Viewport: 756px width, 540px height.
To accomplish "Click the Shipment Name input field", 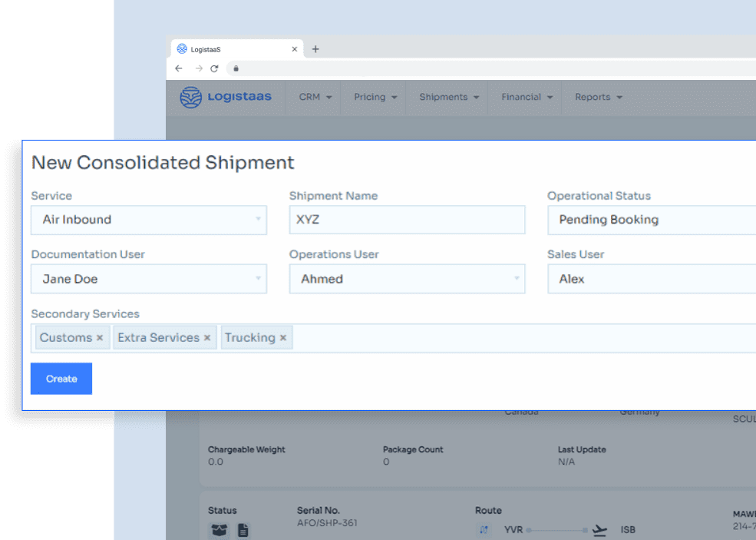I will pos(407,220).
